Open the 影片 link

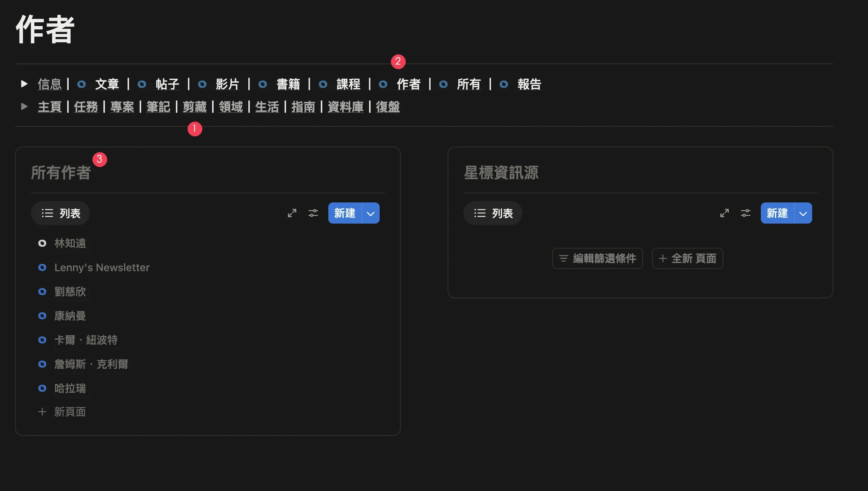(228, 84)
